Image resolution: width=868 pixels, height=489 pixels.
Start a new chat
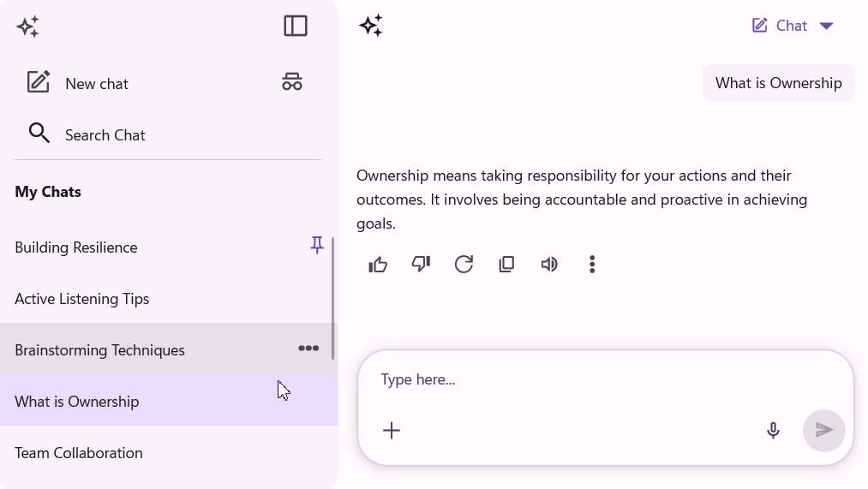(x=77, y=84)
